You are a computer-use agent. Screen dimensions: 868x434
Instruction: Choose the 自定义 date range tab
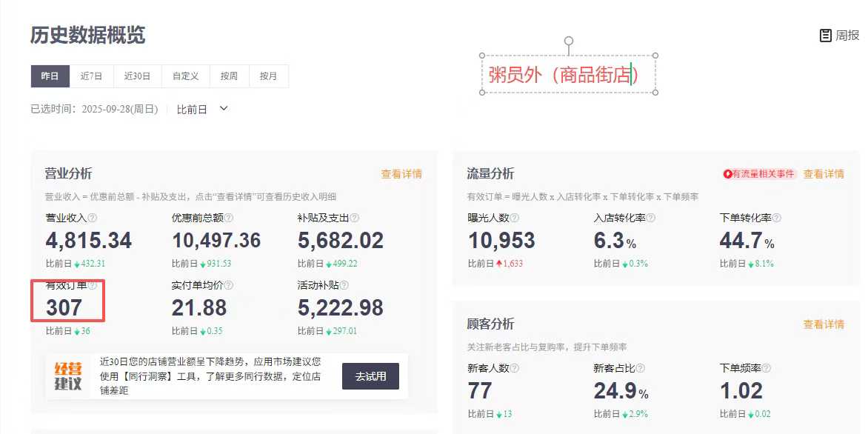click(185, 76)
